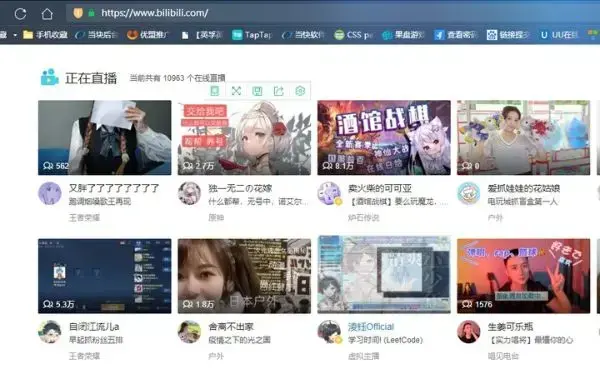Open streamer name 爱抓娃娃的花姑娘
Viewport: 600px width, 379px height.
tap(524, 188)
